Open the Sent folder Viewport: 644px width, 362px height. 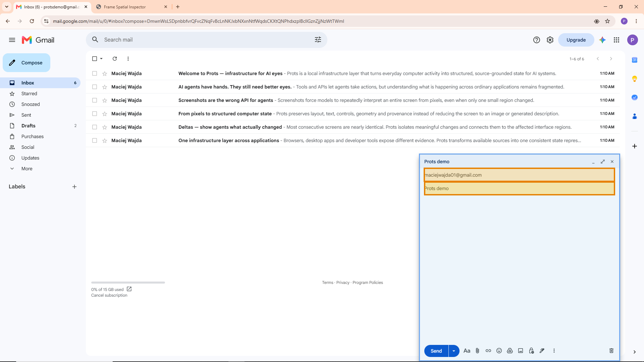click(x=40, y=115)
